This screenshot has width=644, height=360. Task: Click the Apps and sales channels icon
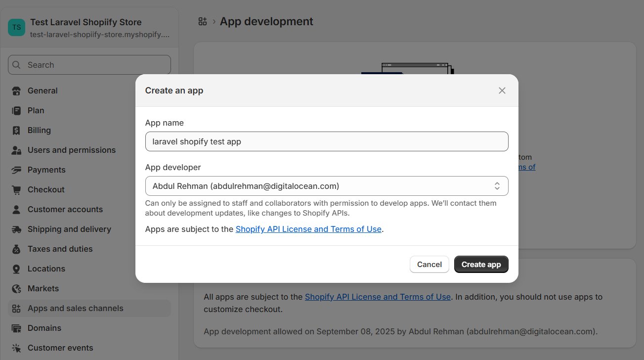point(16,309)
